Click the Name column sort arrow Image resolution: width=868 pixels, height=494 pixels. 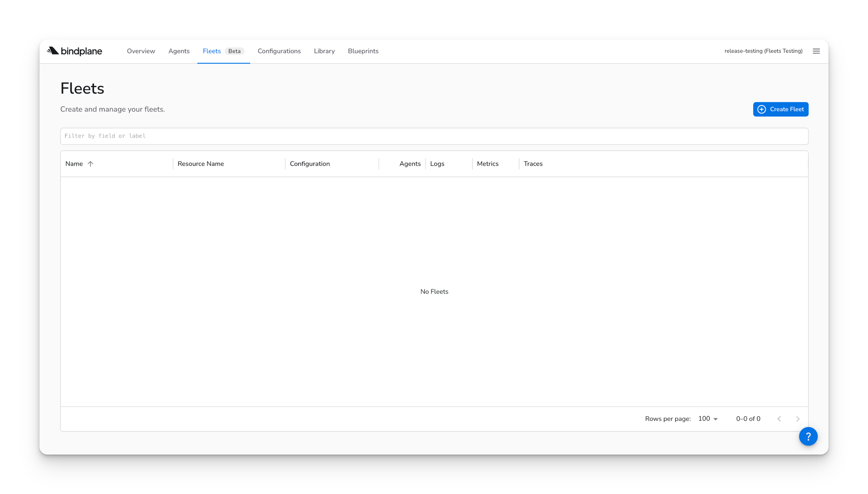(90, 164)
